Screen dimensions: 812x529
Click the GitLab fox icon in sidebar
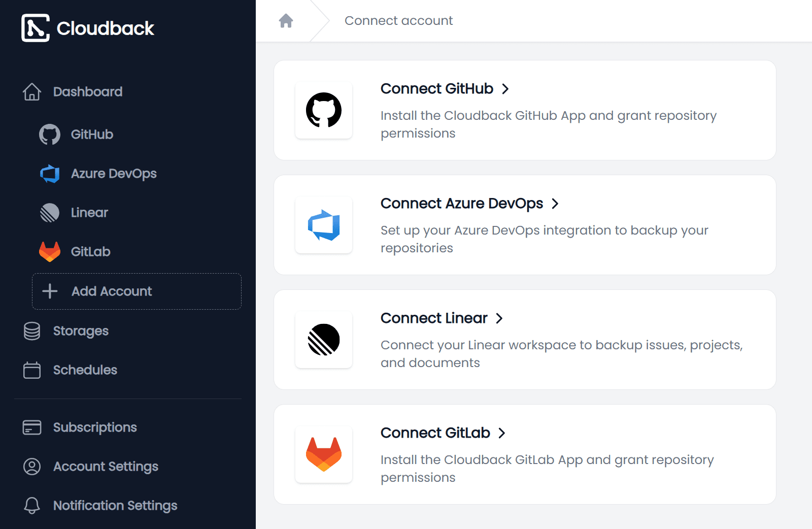(x=50, y=252)
